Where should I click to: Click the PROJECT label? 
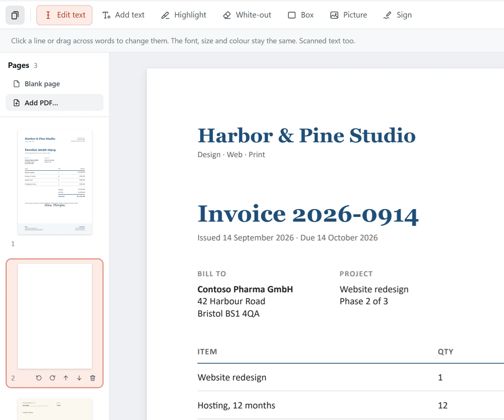tap(356, 274)
